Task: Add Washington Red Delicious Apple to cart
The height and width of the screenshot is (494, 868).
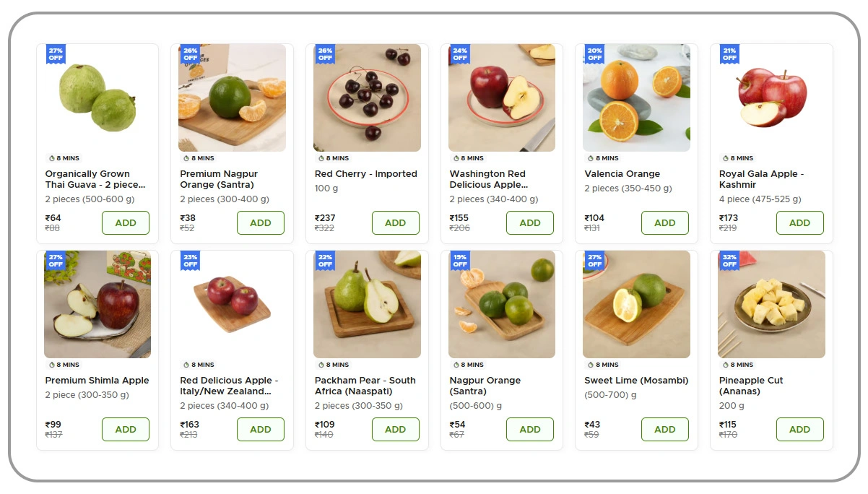Action: coord(529,222)
